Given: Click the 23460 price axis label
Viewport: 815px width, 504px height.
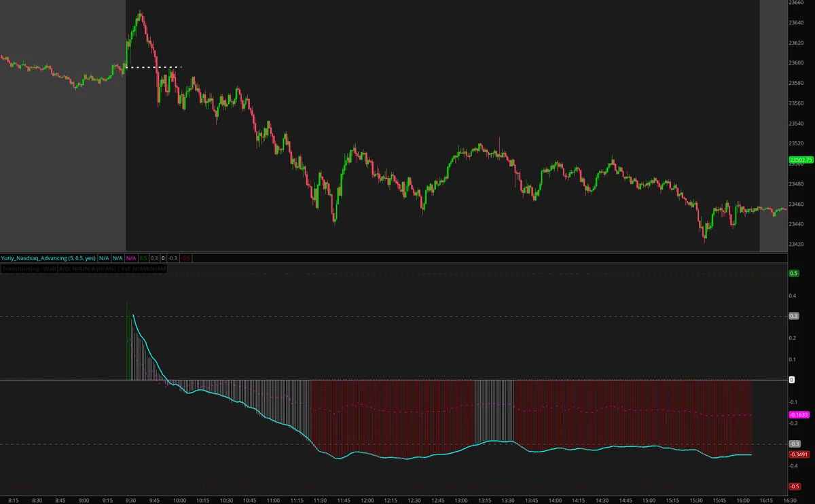Looking at the screenshot, I should (x=797, y=204).
